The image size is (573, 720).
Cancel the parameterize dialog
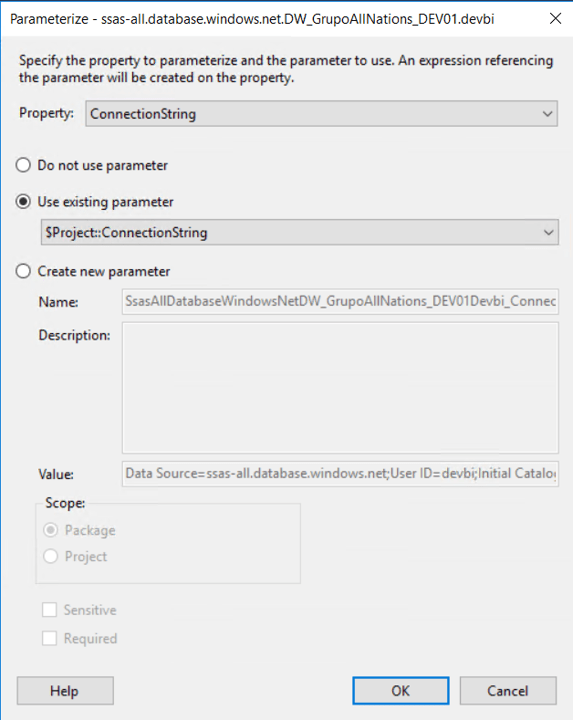(508, 691)
